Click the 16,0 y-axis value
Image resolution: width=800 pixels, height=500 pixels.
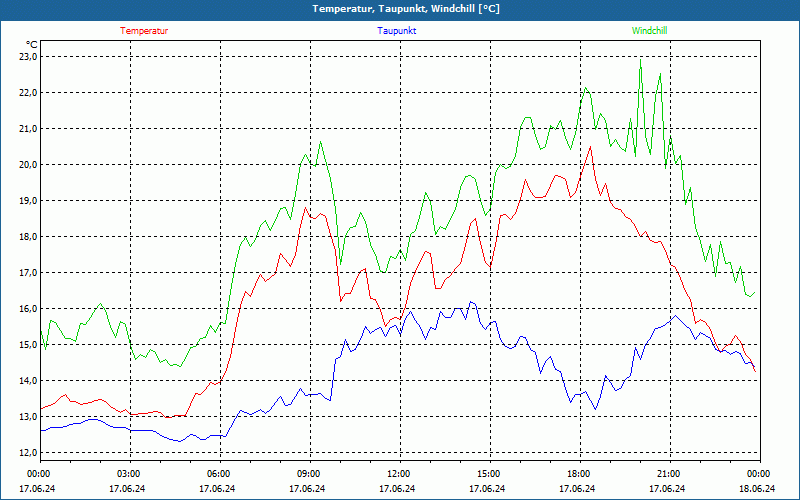point(27,309)
